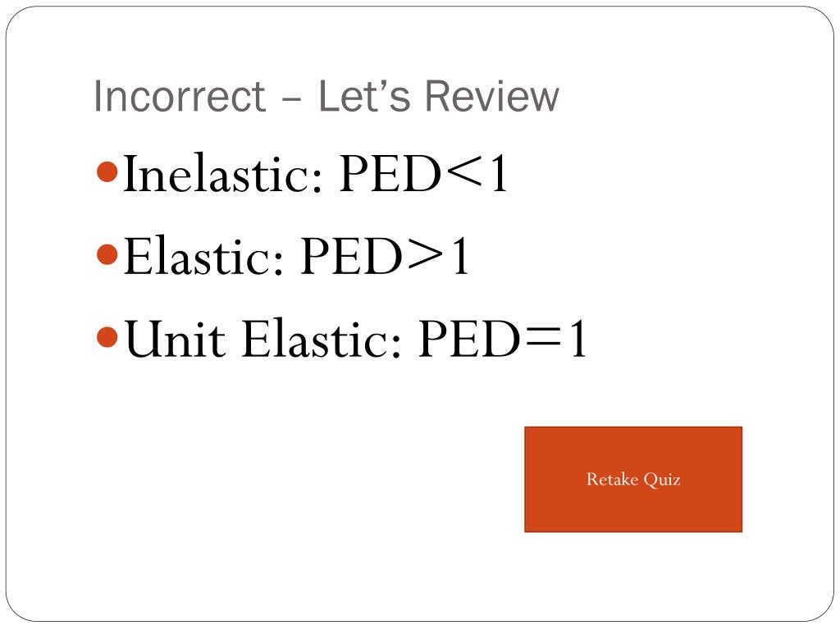Select the word Incorrect in the title
Image resolution: width=840 pixels, height=630 pixels.
pyautogui.click(x=180, y=97)
